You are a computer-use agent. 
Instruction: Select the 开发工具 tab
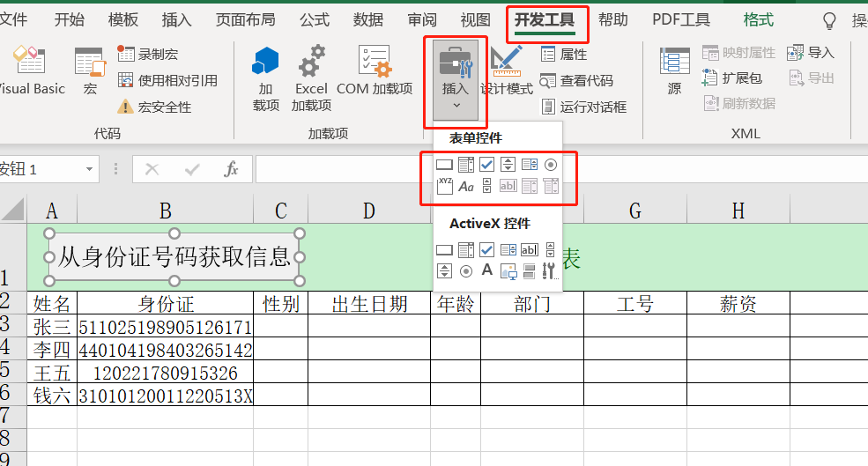[545, 21]
